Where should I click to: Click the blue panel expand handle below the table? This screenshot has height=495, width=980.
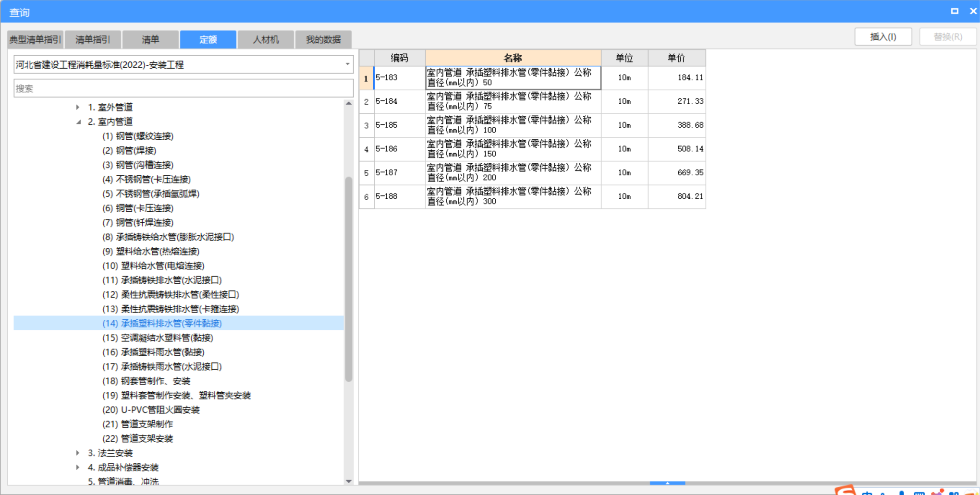tap(667, 483)
